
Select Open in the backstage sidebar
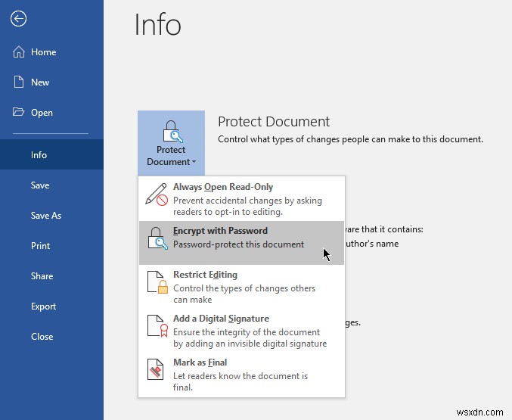(51, 113)
